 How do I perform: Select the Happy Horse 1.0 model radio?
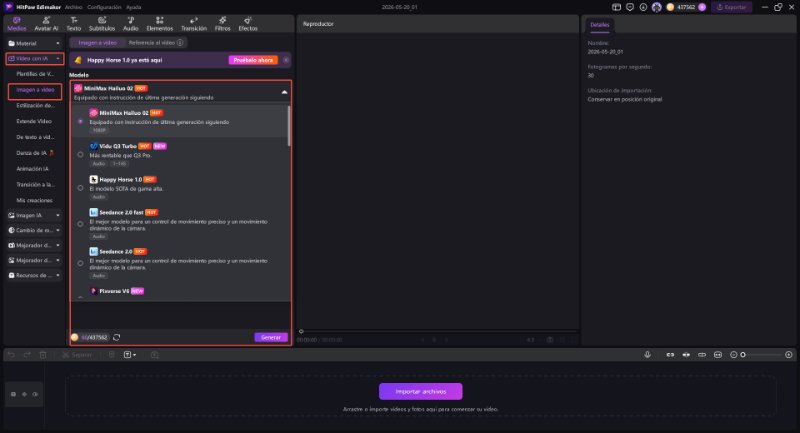[x=80, y=188]
